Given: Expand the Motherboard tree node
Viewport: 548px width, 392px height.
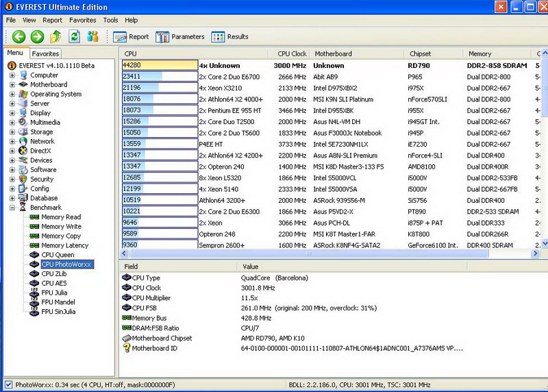Looking at the screenshot, I should (x=12, y=84).
